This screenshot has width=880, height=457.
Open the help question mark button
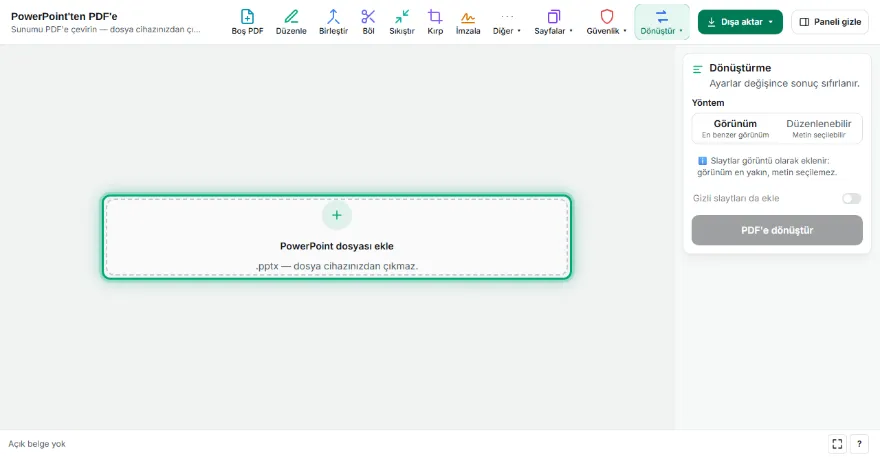(859, 444)
